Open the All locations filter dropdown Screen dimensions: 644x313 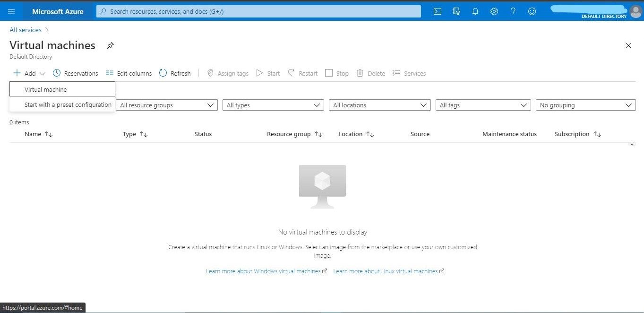click(x=379, y=104)
